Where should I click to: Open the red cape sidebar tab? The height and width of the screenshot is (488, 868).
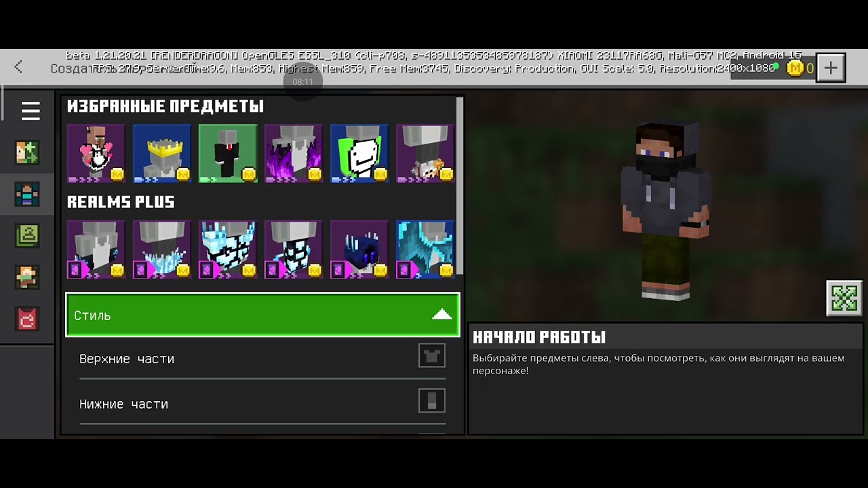(x=28, y=318)
